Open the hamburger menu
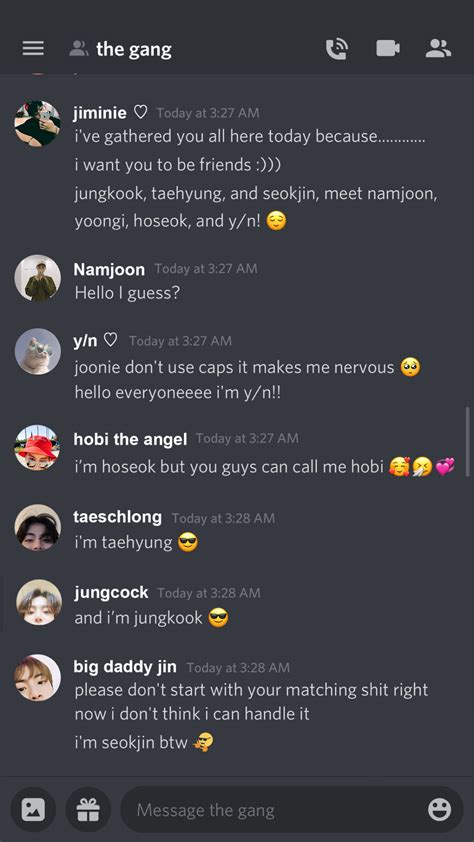474x842 pixels. pyautogui.click(x=33, y=49)
